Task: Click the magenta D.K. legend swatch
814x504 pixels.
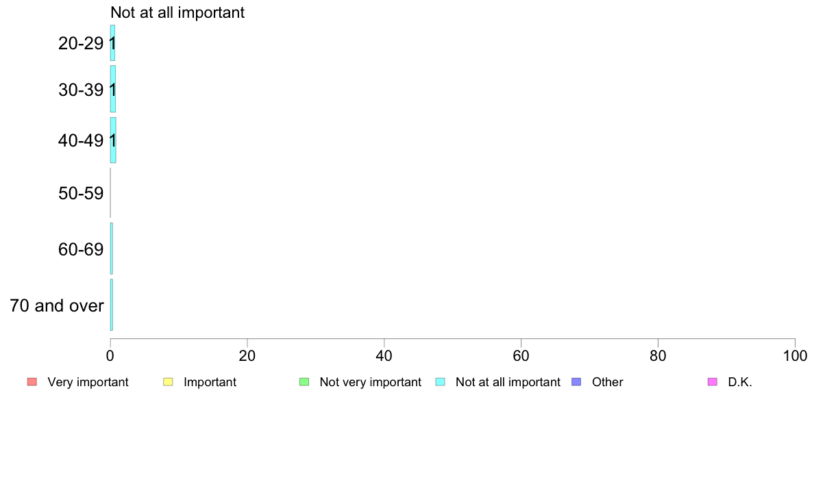Action: (x=713, y=382)
